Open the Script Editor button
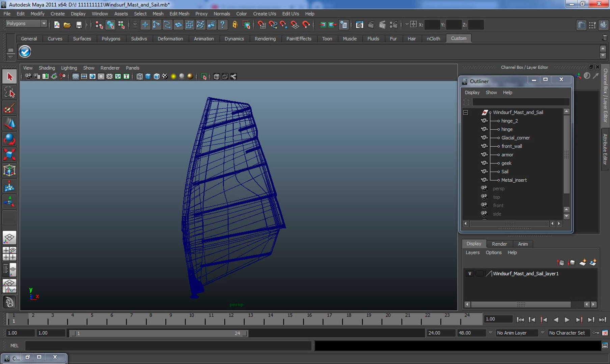The width and height of the screenshot is (610, 364). click(605, 345)
